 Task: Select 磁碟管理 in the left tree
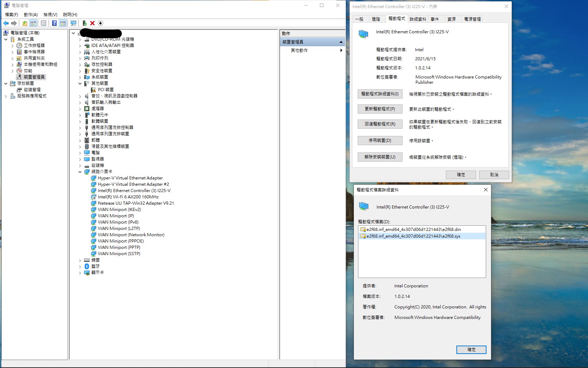pyautogui.click(x=32, y=90)
